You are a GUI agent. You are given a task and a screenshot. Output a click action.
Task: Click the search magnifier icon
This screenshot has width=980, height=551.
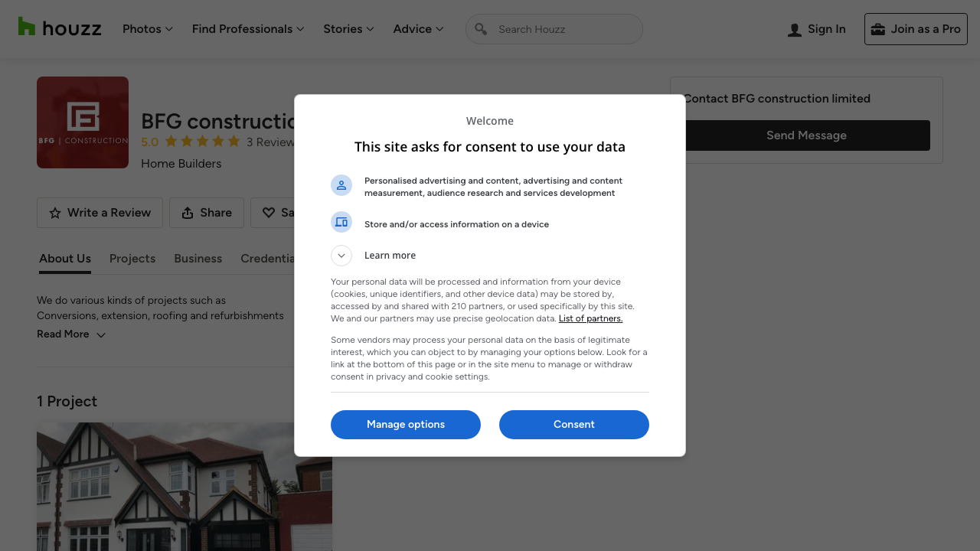tap(481, 29)
